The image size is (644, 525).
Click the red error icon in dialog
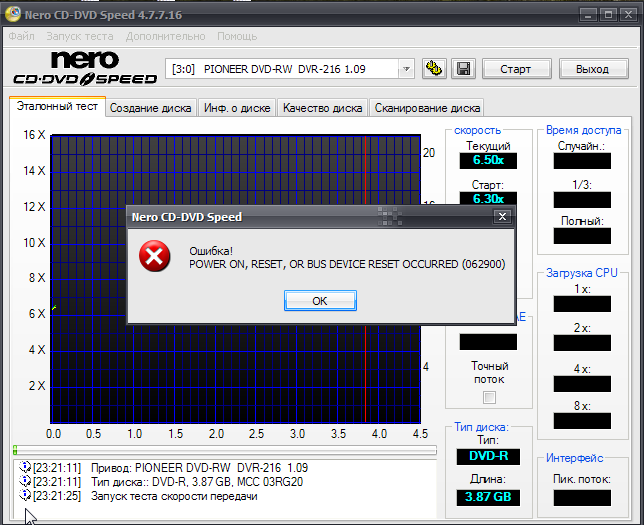(x=154, y=257)
